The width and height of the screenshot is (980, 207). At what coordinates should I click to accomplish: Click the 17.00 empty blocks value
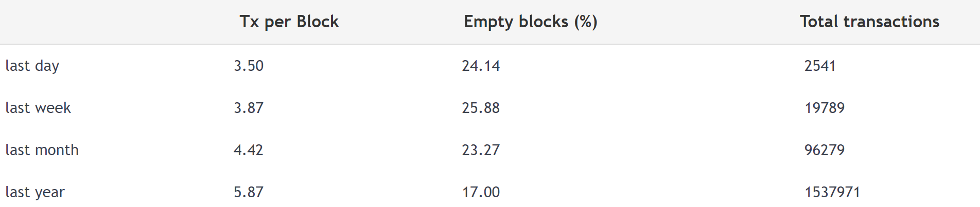481,192
